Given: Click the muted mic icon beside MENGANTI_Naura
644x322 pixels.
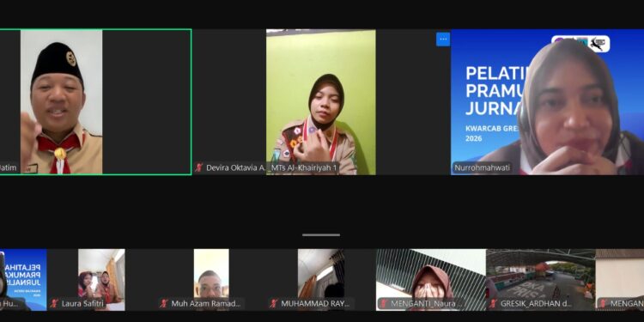Looking at the screenshot, I should click(384, 303).
